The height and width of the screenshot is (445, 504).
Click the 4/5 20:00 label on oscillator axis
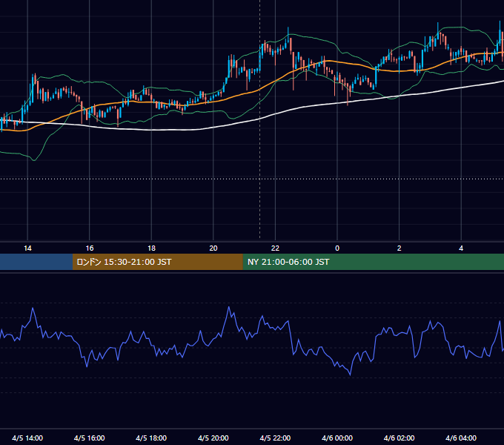pos(213,438)
